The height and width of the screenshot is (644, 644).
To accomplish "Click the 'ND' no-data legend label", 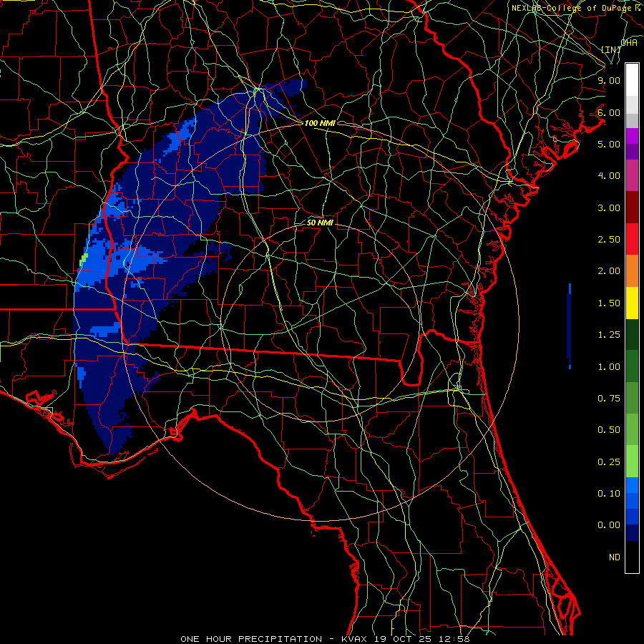I will coord(615,557).
